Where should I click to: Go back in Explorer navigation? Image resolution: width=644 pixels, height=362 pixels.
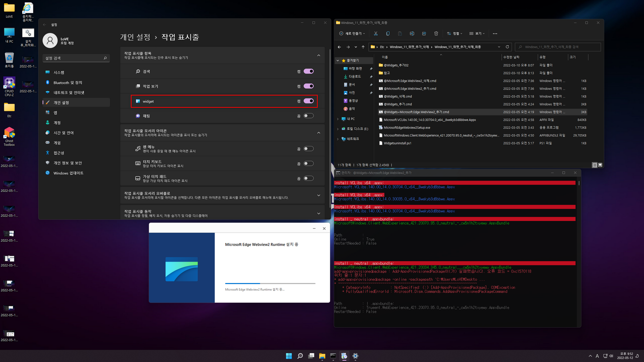coord(339,47)
